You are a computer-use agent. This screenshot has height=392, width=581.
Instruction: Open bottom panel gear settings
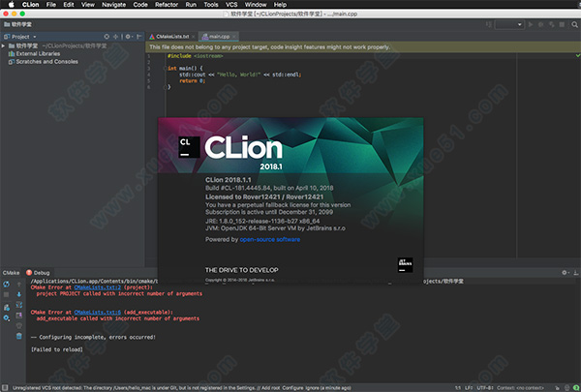(565, 273)
